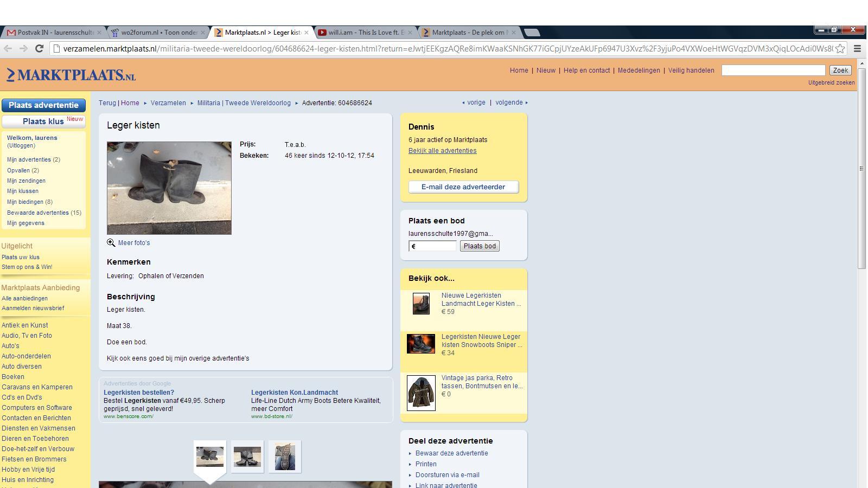The width and height of the screenshot is (868, 488).
Task: Click E-mail deze adverteerder button
Action: 463,187
